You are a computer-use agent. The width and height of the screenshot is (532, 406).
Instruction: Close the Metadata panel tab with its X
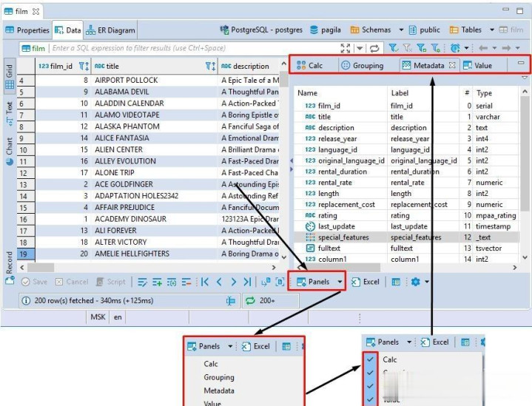452,65
